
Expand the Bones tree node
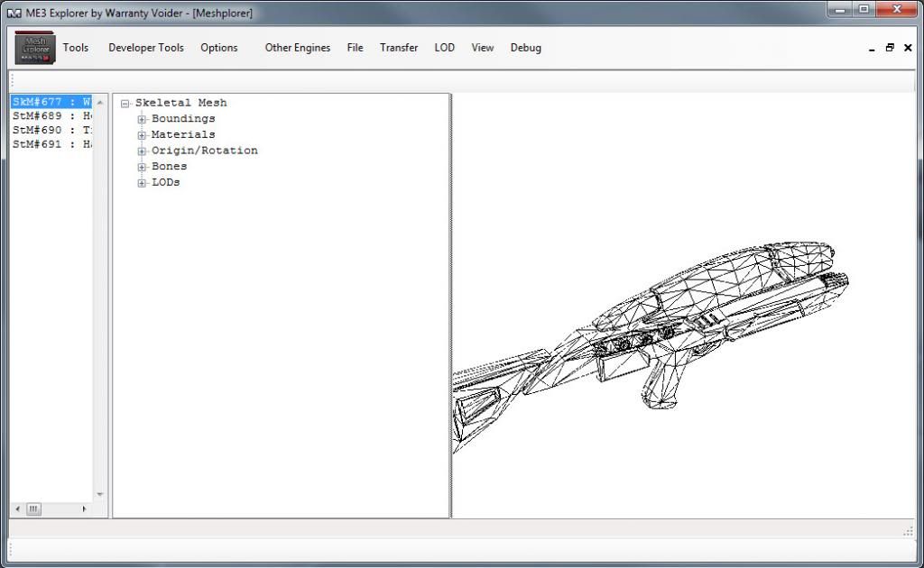click(x=142, y=167)
